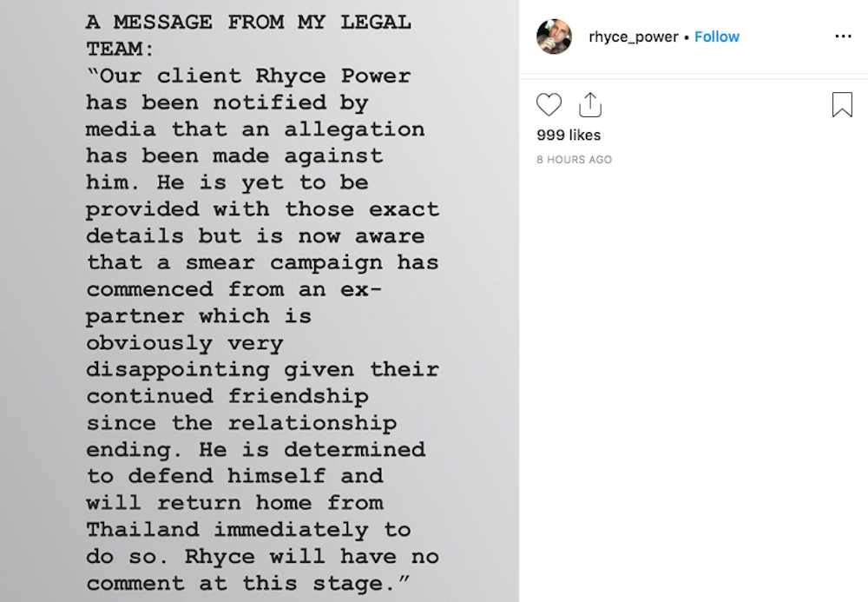
Task: Open post options via the ellipsis icon
Action: 843,36
